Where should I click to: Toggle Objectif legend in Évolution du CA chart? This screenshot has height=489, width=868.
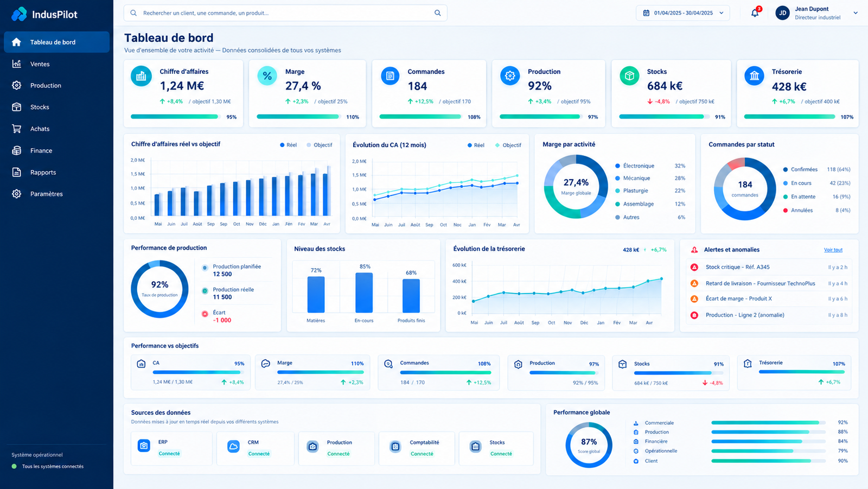pos(508,145)
